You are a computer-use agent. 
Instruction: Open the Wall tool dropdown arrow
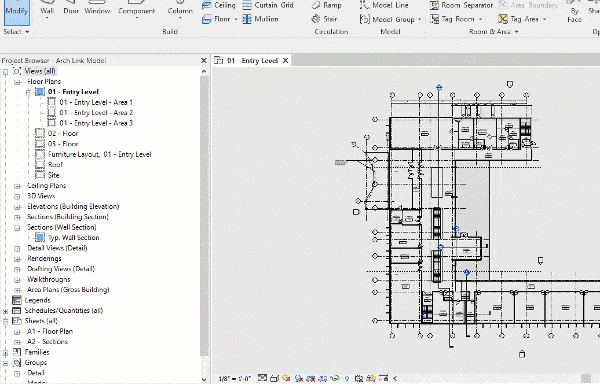(47, 18)
